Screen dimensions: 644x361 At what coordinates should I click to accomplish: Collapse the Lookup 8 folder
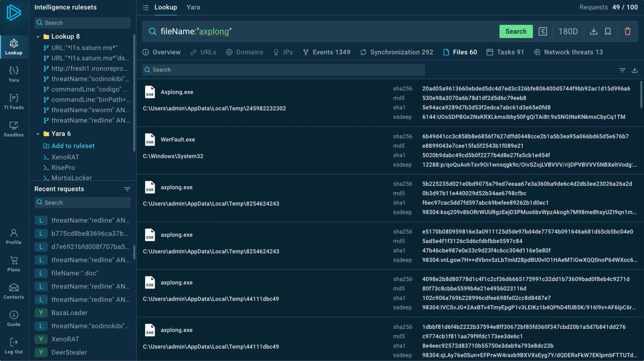38,37
